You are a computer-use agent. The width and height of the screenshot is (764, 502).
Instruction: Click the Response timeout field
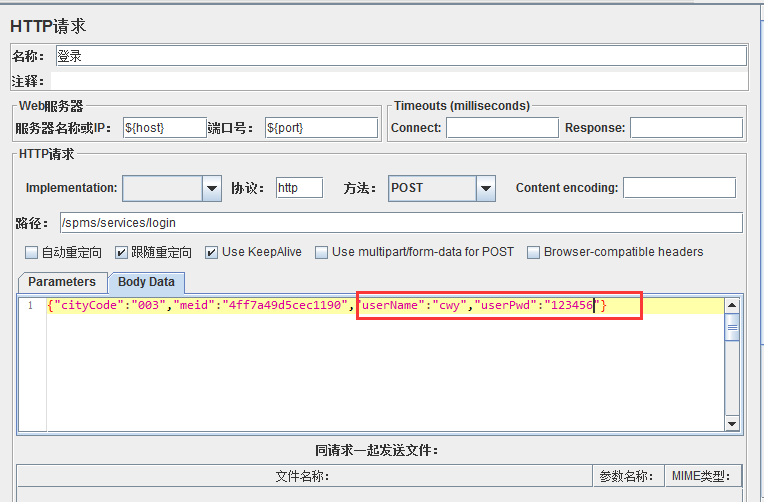[686, 128]
